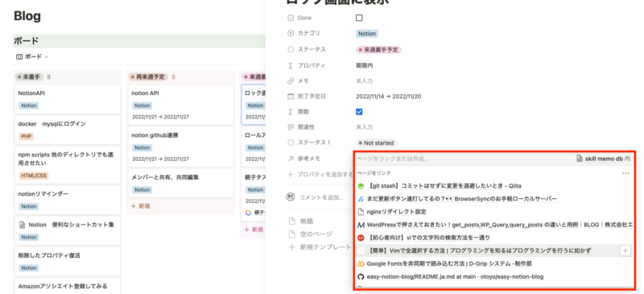Image resolution: width=644 pixels, height=294 pixels.
Task: Click the Qiita green favicon of git stash entry
Action: pyautogui.click(x=361, y=186)
